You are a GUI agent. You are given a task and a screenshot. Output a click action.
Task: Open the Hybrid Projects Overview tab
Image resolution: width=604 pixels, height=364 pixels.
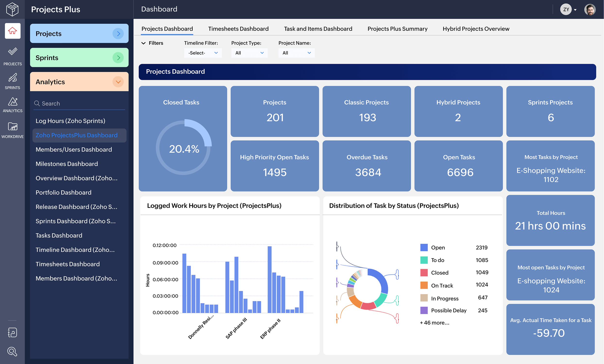click(x=476, y=29)
